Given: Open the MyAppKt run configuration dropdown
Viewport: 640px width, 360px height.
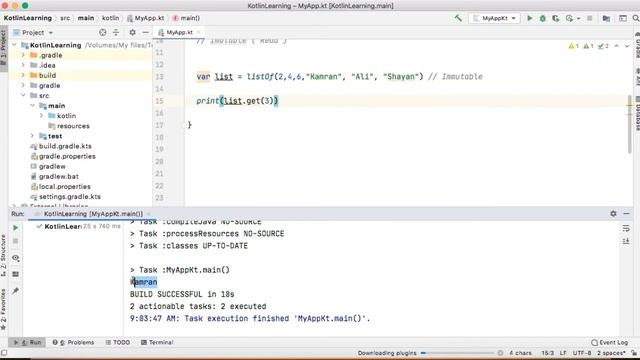Looking at the screenshot, I should (494, 18).
